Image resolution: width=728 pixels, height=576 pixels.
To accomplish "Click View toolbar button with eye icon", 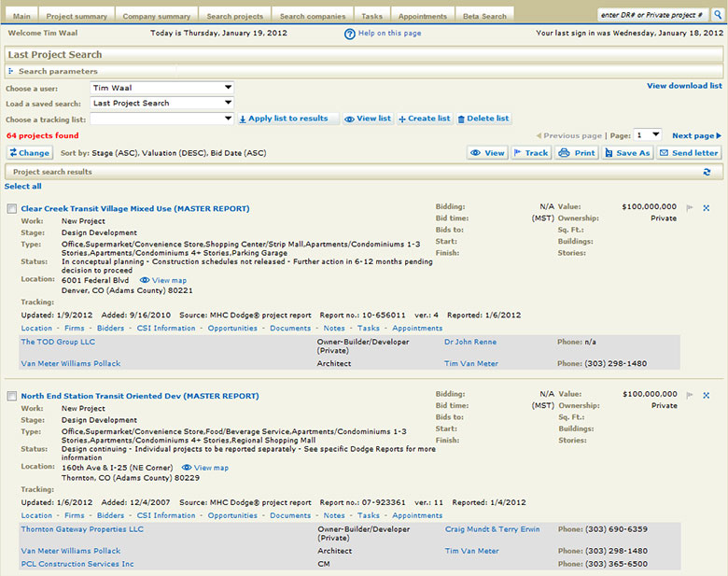I will point(487,153).
